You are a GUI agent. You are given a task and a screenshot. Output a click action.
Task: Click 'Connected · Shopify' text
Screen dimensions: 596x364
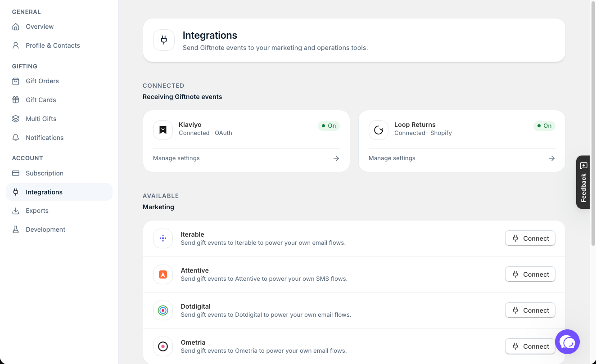click(423, 133)
